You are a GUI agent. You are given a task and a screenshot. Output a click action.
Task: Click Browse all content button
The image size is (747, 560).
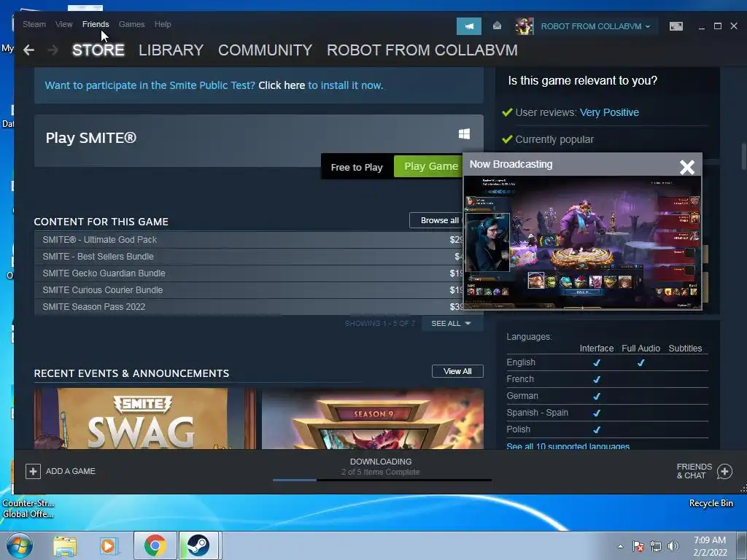coord(437,220)
